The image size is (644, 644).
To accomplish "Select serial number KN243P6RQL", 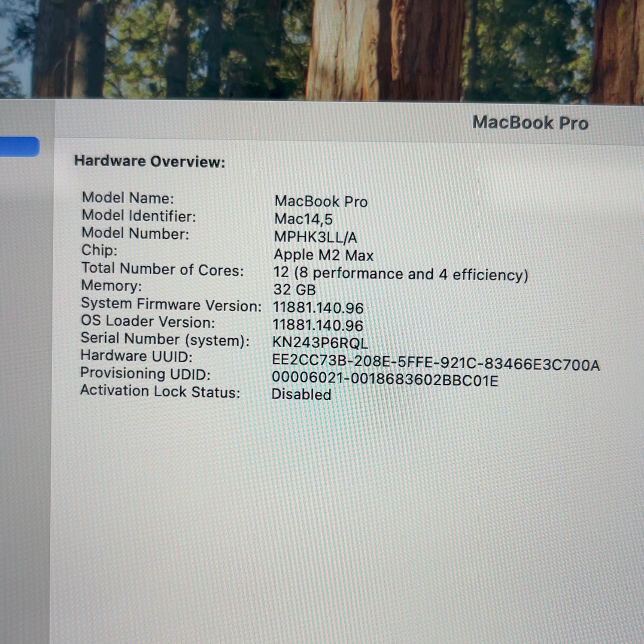I will pyautogui.click(x=320, y=343).
